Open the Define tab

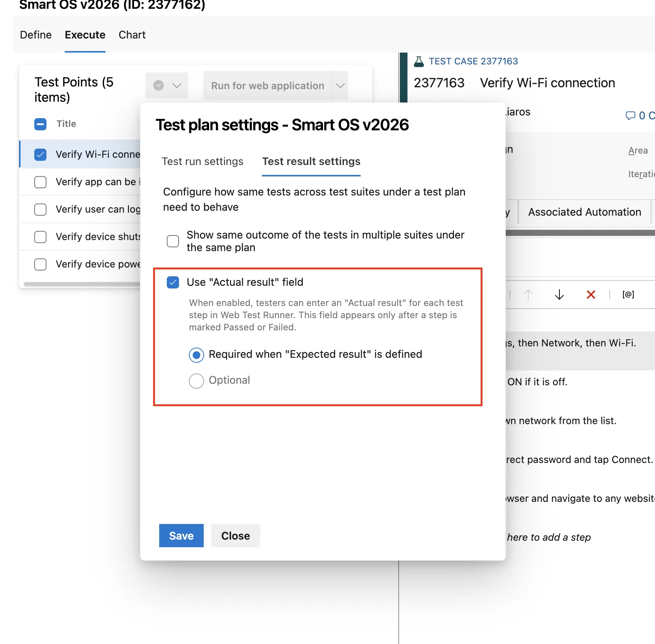36,35
